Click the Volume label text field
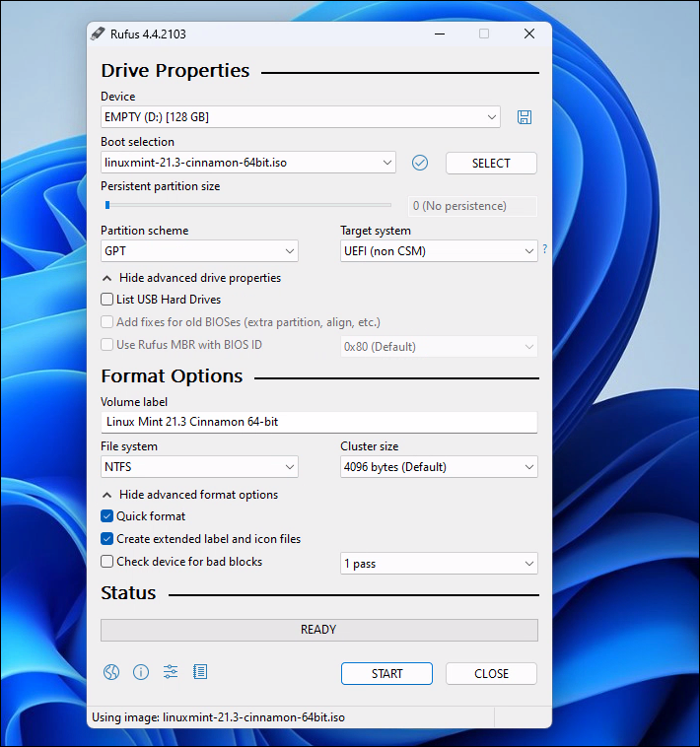The height and width of the screenshot is (747, 700). pyautogui.click(x=319, y=422)
